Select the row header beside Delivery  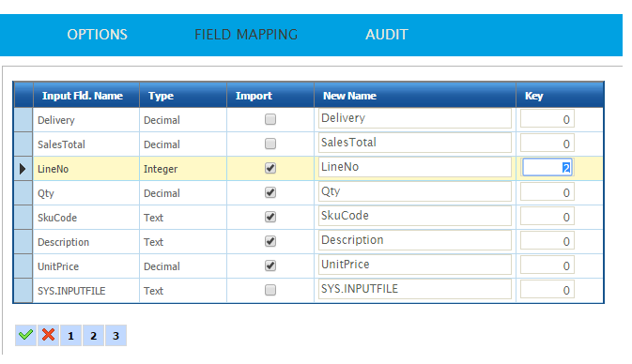point(23,119)
